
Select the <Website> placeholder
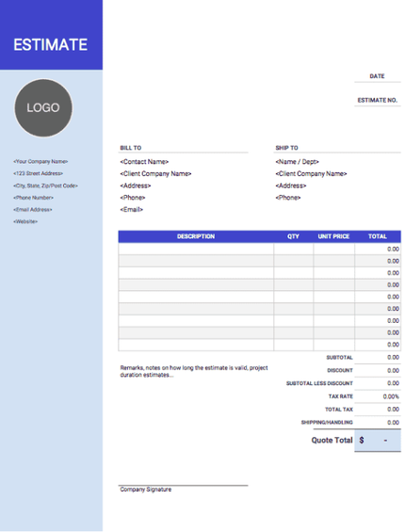click(25, 221)
